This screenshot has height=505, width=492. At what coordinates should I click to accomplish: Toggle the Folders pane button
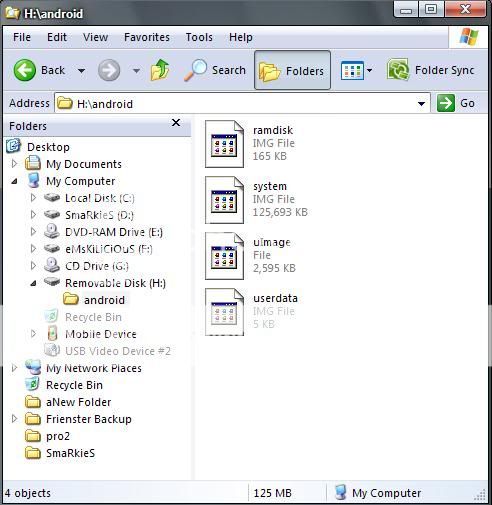[x=292, y=70]
